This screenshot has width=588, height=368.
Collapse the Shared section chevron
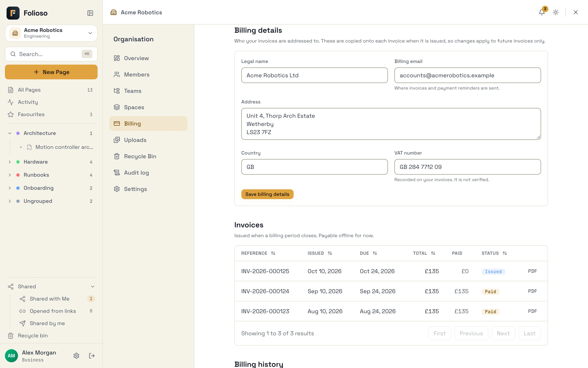pyautogui.click(x=92, y=286)
